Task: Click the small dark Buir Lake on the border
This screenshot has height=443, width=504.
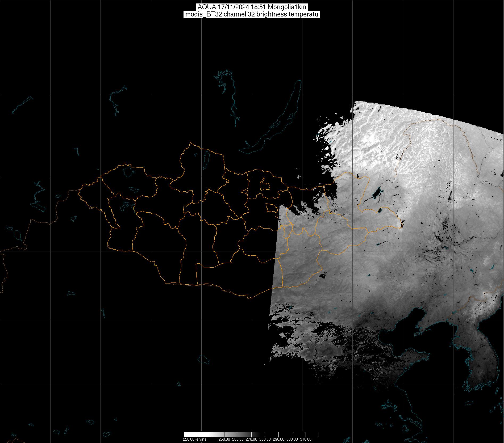Action: pyautogui.click(x=380, y=210)
